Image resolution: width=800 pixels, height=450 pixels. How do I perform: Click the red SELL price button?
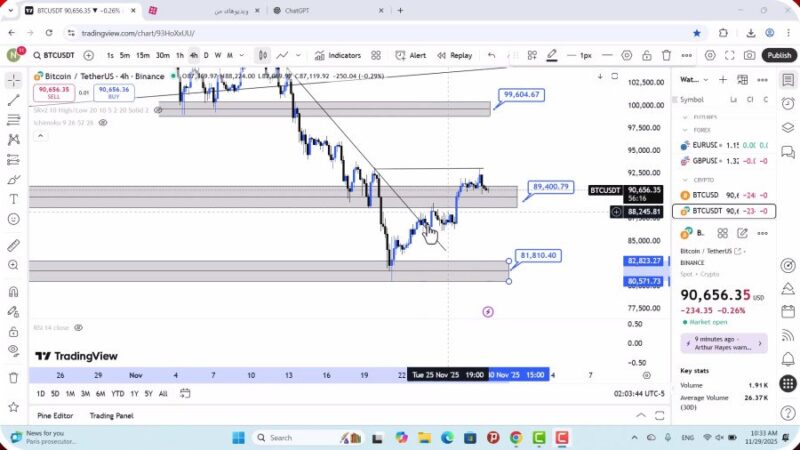[52, 93]
